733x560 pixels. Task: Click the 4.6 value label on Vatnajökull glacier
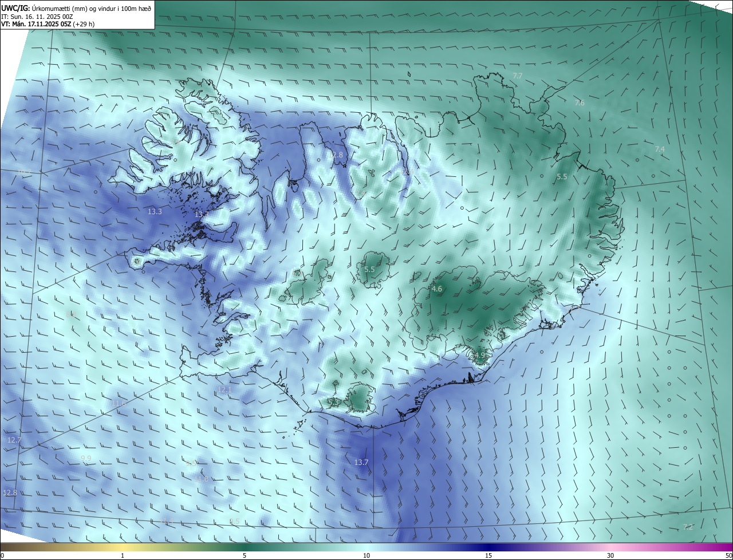coord(437,289)
